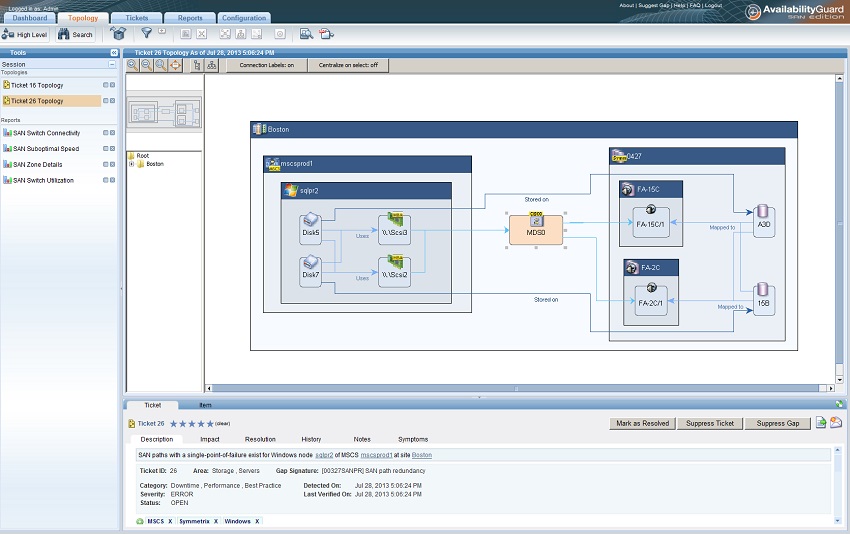
Task: Collapse the Tools panel with double arrow
Action: click(114, 53)
